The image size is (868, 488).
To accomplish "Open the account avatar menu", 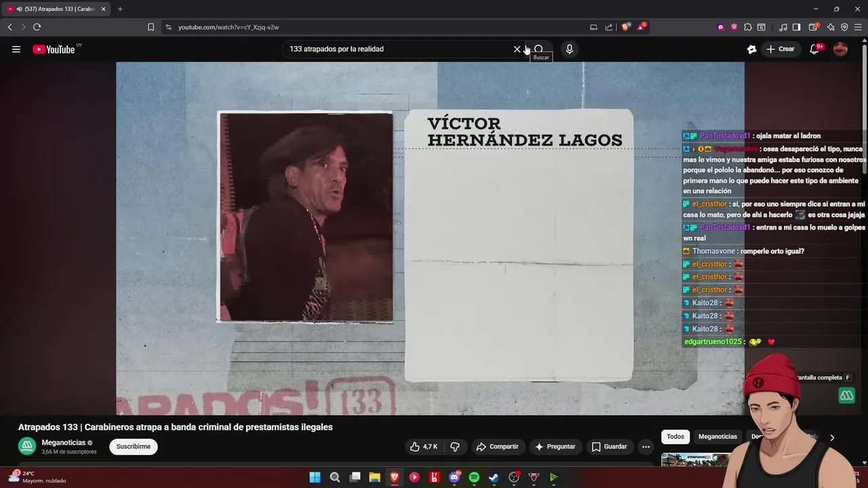I will tap(840, 49).
